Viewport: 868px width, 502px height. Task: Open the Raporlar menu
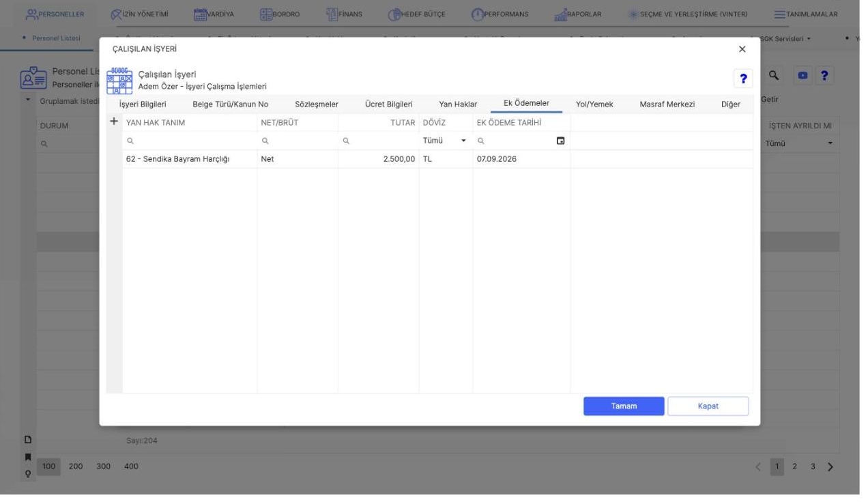[577, 14]
